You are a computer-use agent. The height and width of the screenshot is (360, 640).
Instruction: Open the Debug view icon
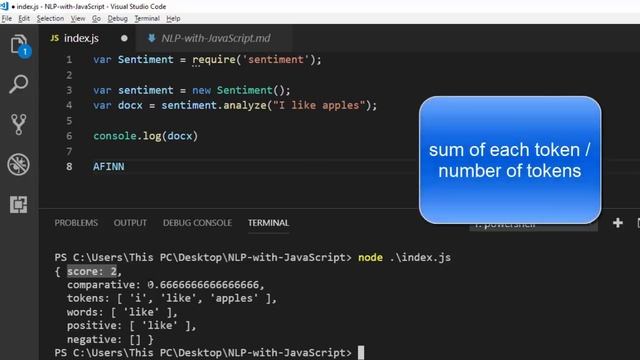pos(18,164)
